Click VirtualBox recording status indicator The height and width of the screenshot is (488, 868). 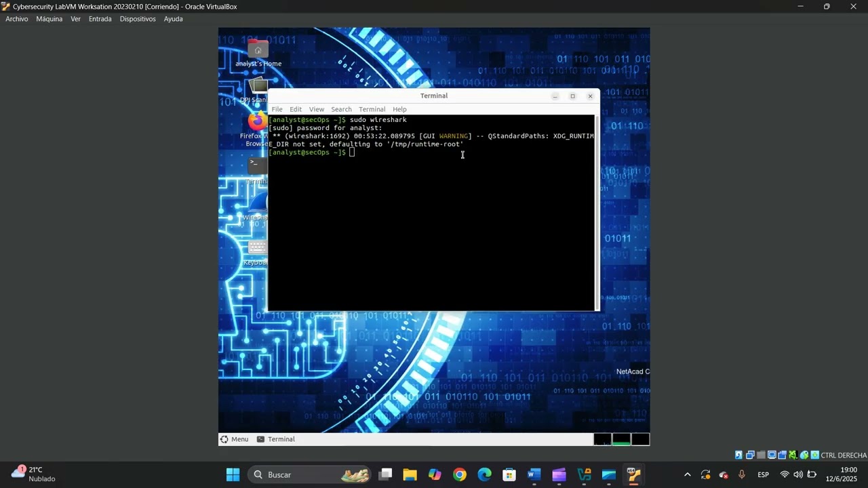(x=793, y=455)
